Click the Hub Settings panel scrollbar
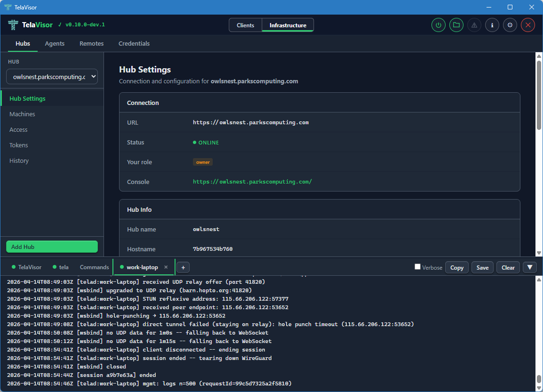Screen dimensions: 543x392 [x=539, y=94]
